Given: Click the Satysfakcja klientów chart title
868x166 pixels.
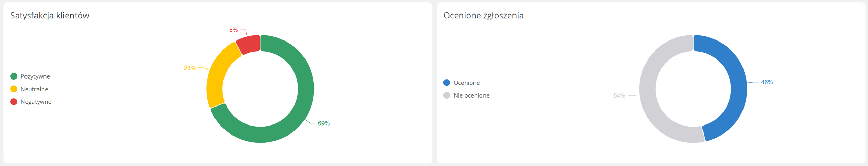Looking at the screenshot, I should point(50,16).
